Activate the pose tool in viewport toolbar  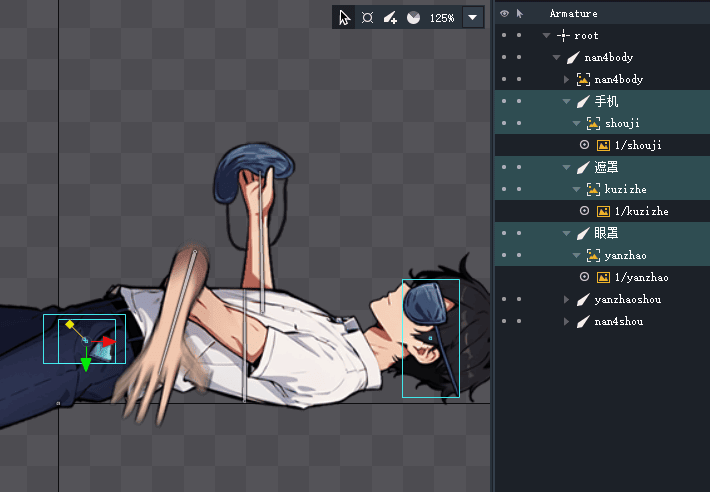pos(367,18)
